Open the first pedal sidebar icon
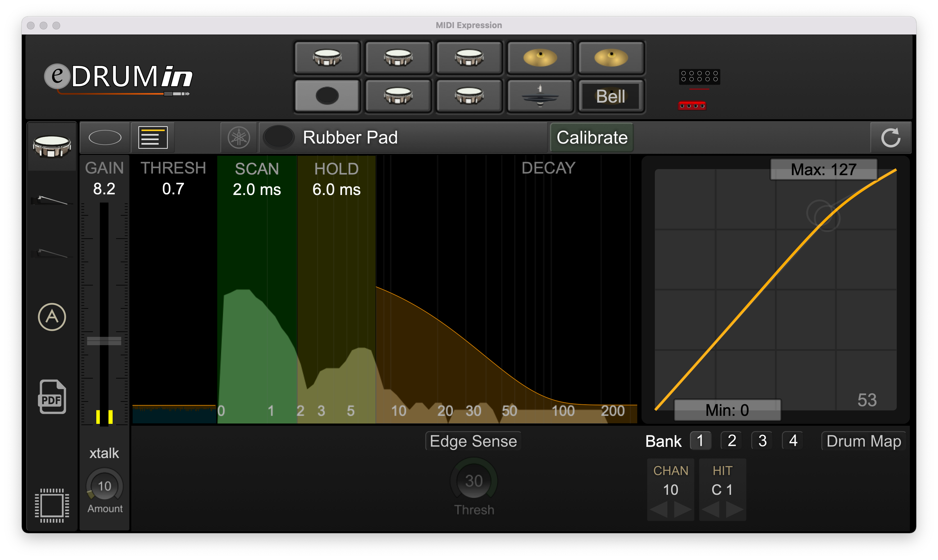Image resolution: width=938 pixels, height=560 pixels. [52, 200]
